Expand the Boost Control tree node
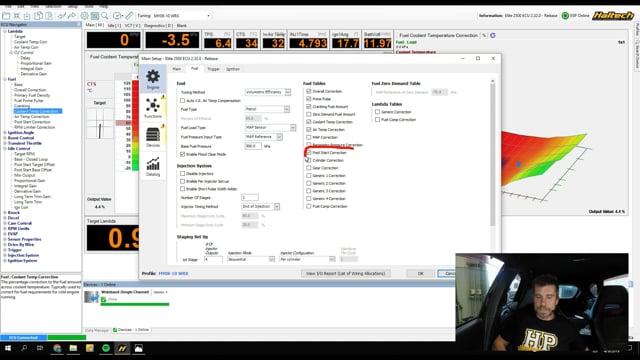 (x=5, y=138)
